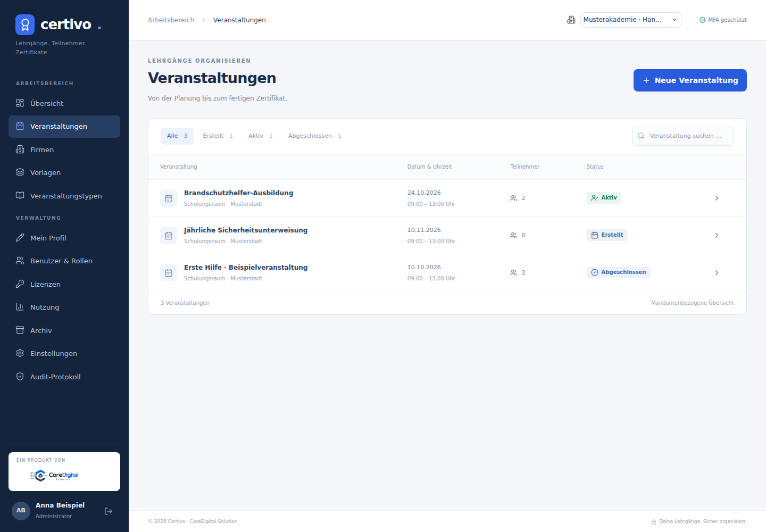This screenshot has height=532, width=766.
Task: Click the AB user avatar
Action: [x=21, y=511]
